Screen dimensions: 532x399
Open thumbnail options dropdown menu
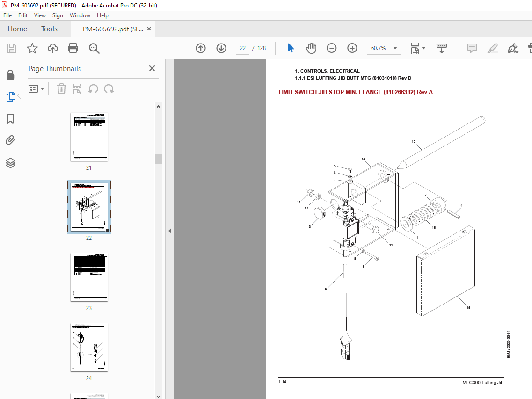tap(36, 88)
